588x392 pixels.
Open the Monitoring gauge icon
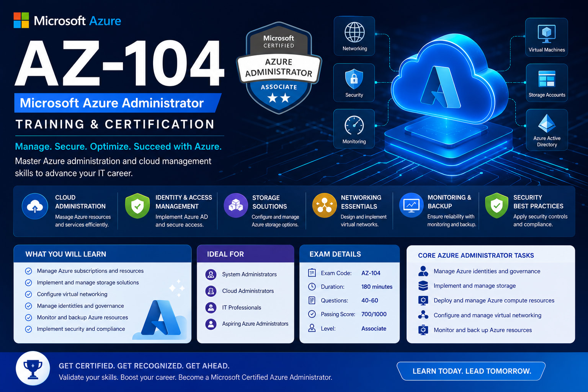click(354, 125)
